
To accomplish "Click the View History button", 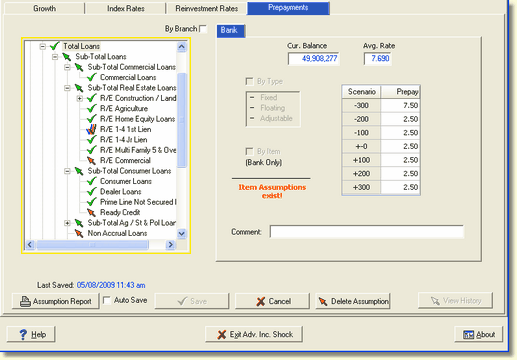I will click(x=455, y=301).
